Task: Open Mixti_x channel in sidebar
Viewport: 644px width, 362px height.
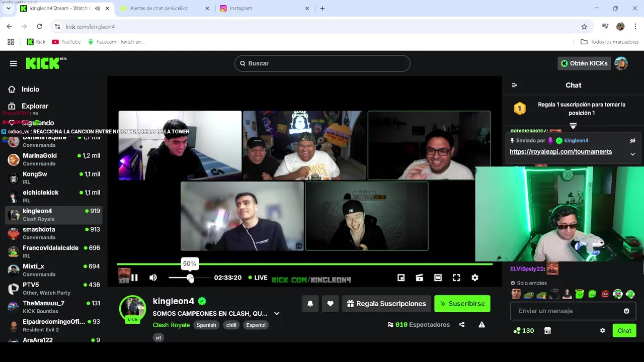Action: [54, 270]
